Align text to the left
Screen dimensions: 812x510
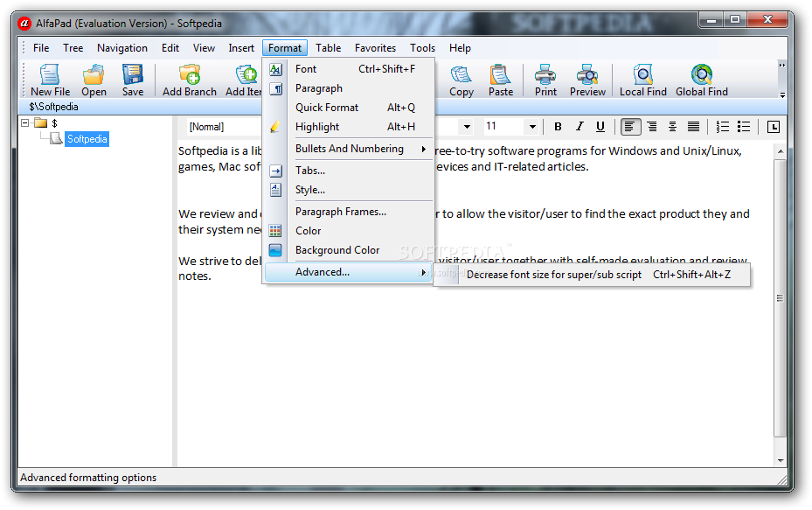(x=630, y=127)
